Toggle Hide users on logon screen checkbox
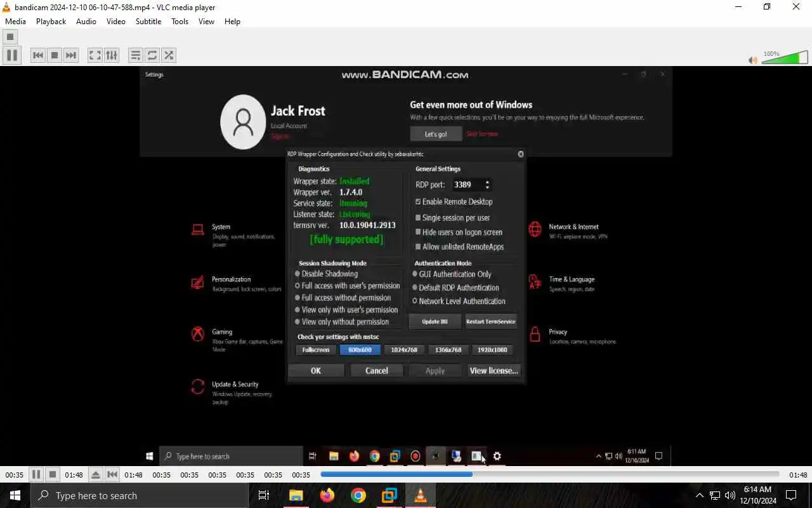 pos(418,232)
